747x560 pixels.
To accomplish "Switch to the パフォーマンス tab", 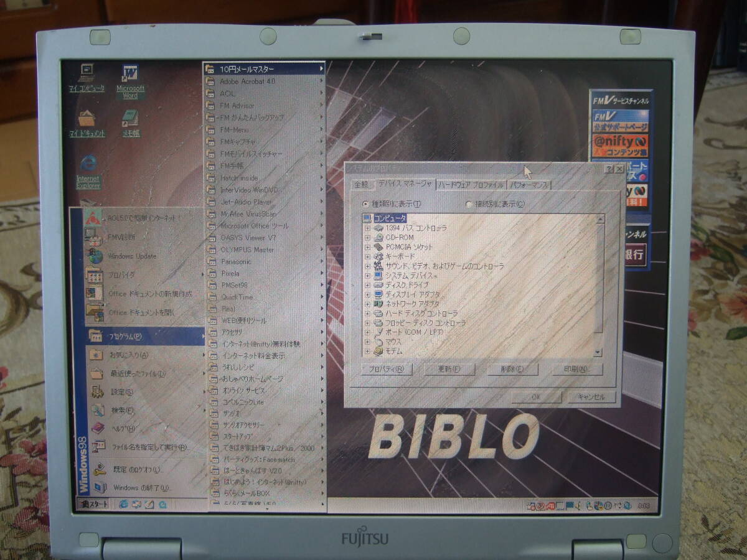I will (x=529, y=185).
